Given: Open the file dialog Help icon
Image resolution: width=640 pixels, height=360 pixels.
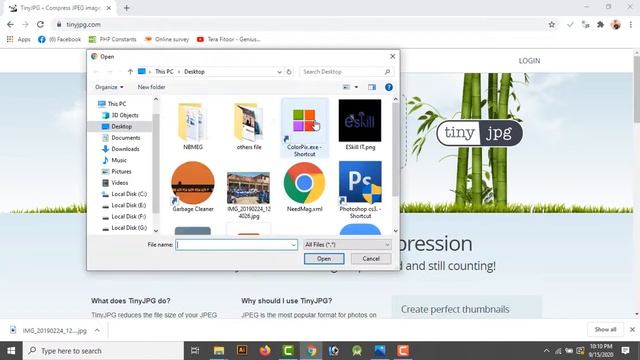Looking at the screenshot, I should click(x=389, y=87).
